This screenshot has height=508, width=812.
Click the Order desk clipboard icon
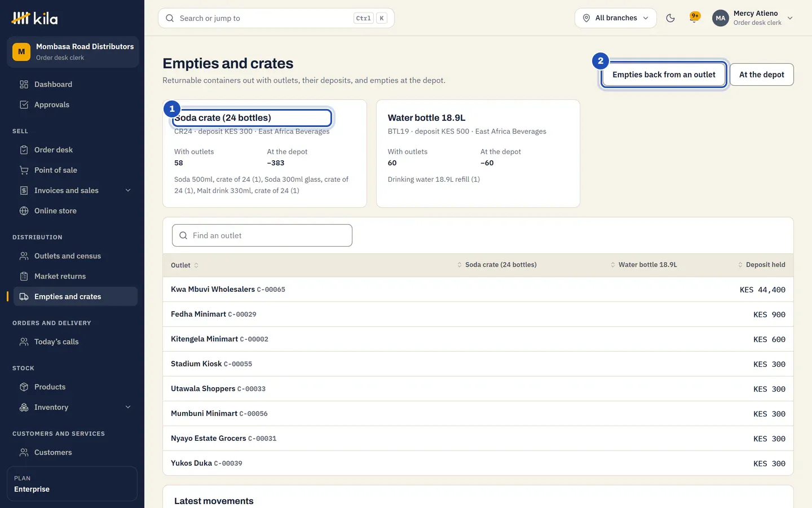tap(24, 150)
